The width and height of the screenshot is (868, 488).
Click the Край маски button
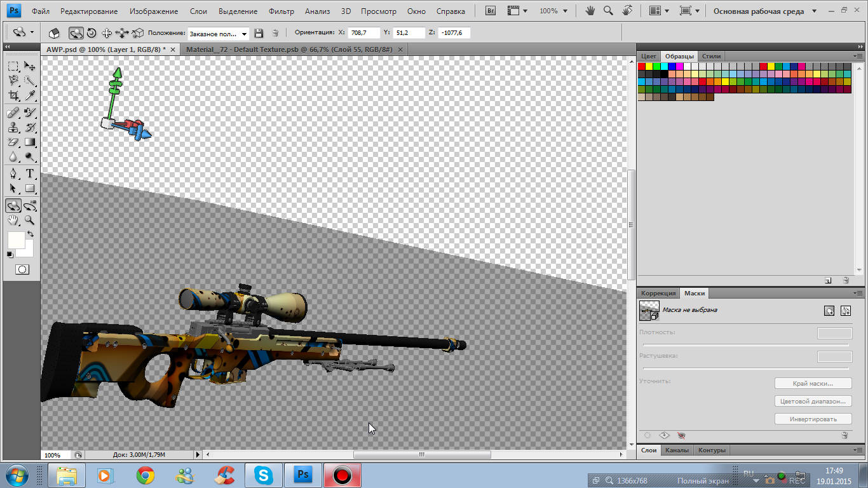[x=813, y=384]
